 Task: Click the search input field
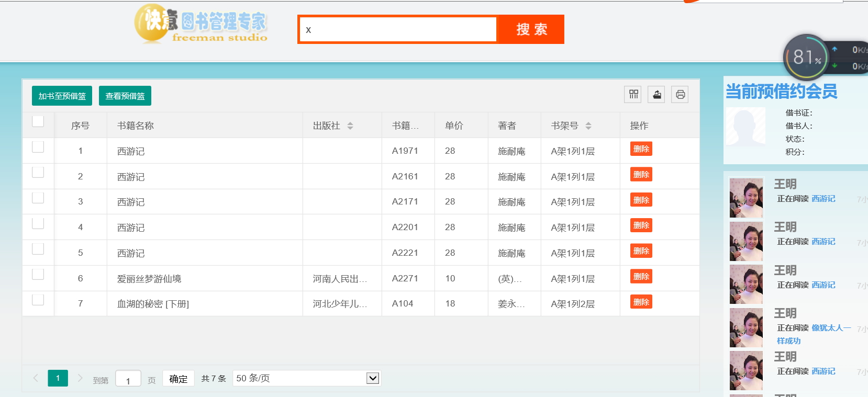[x=398, y=29]
